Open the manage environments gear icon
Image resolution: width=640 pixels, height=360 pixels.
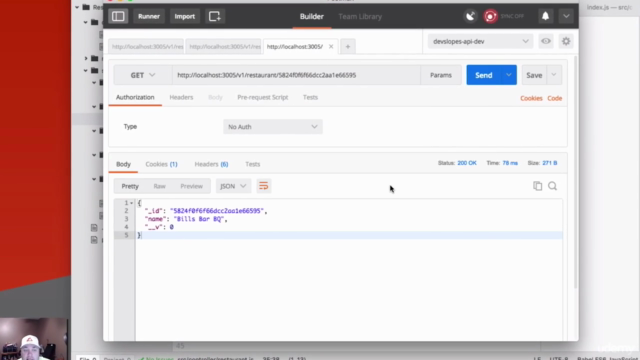(566, 41)
